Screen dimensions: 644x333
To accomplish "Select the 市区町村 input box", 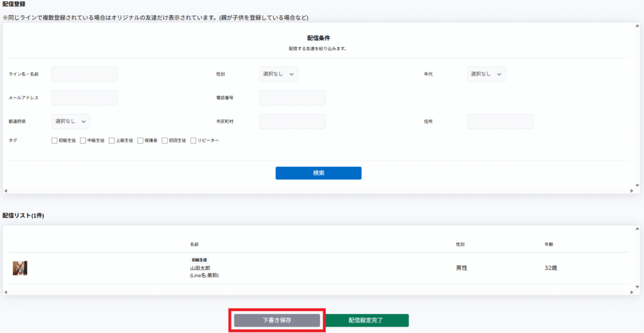I will pos(292,121).
